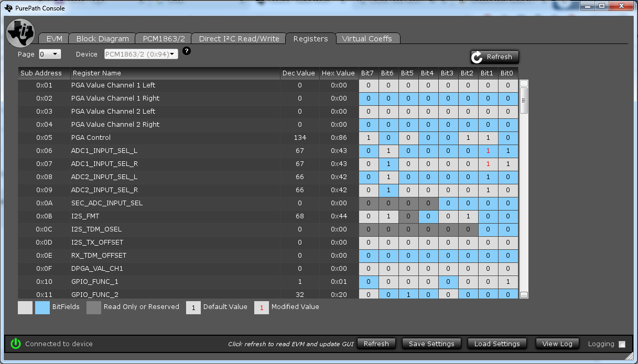Click the gray Read Only legend swatch

(x=94, y=307)
